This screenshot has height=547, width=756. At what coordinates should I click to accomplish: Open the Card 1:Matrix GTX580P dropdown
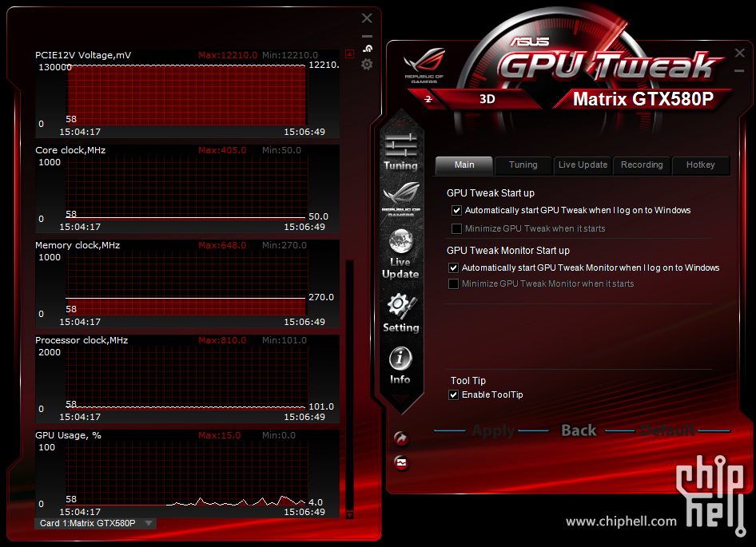95,523
